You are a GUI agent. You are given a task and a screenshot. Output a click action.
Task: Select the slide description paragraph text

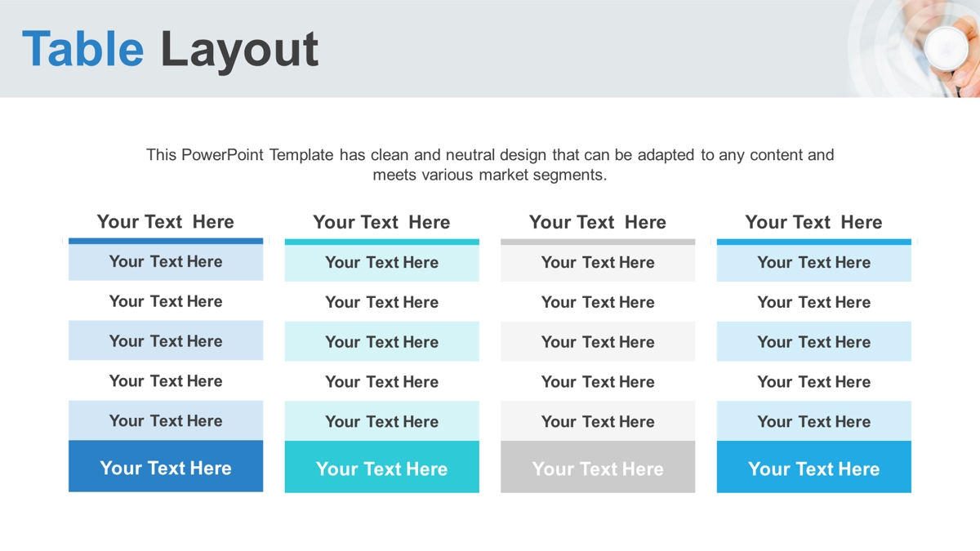click(490, 164)
